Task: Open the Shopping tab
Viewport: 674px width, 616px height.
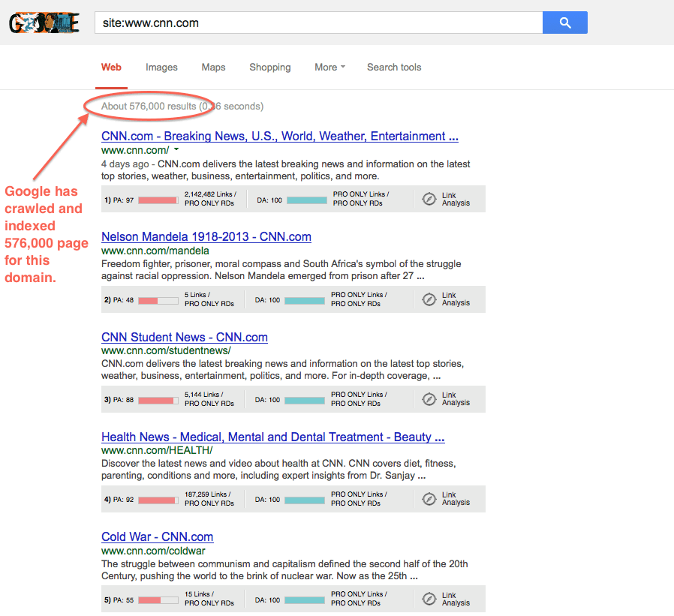Action: [x=270, y=68]
